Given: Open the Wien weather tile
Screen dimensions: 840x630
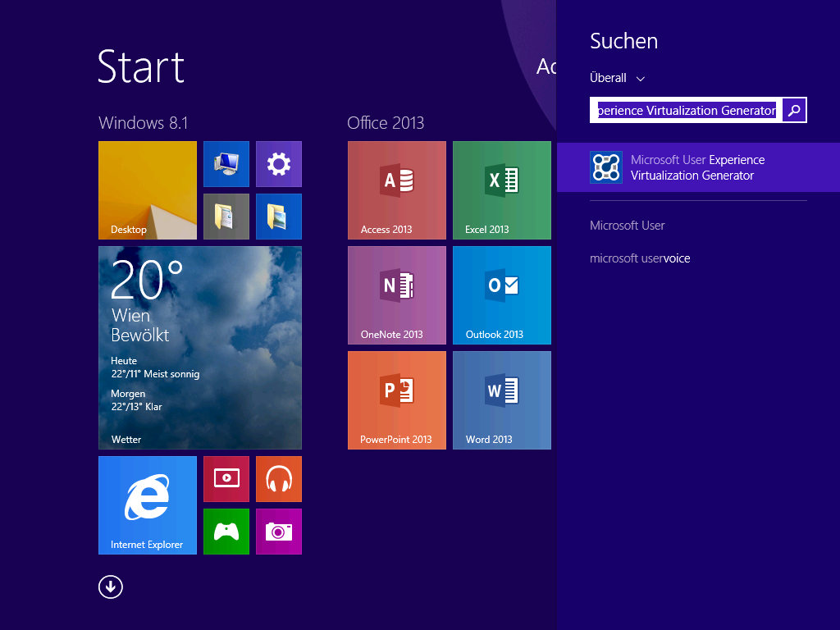Looking at the screenshot, I should 200,348.
